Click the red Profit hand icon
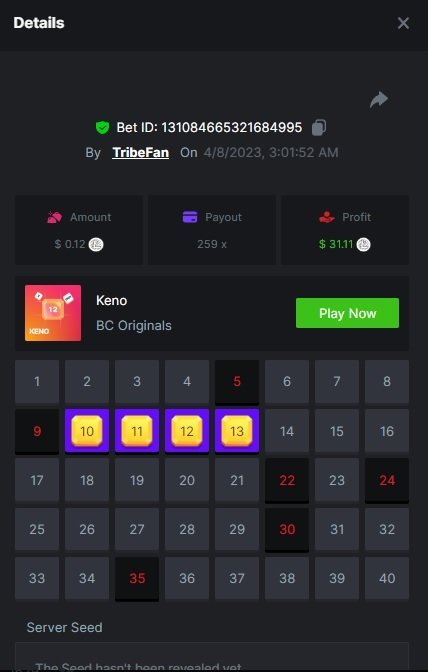 (x=326, y=217)
